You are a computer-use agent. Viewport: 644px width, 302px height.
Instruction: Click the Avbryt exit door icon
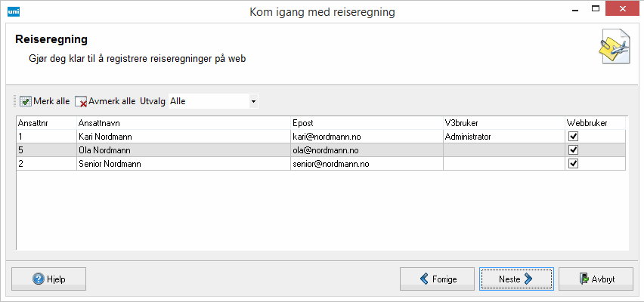(x=585, y=279)
